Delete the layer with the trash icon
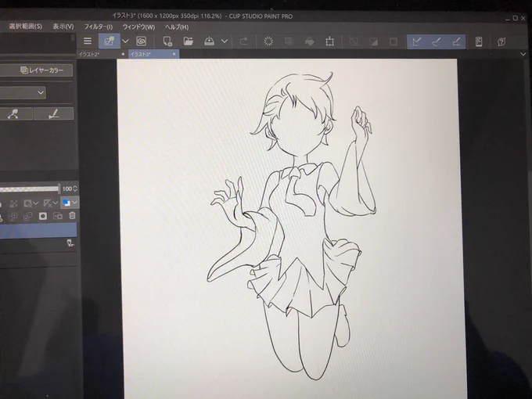Screen dimensions: 532x399 72,215
